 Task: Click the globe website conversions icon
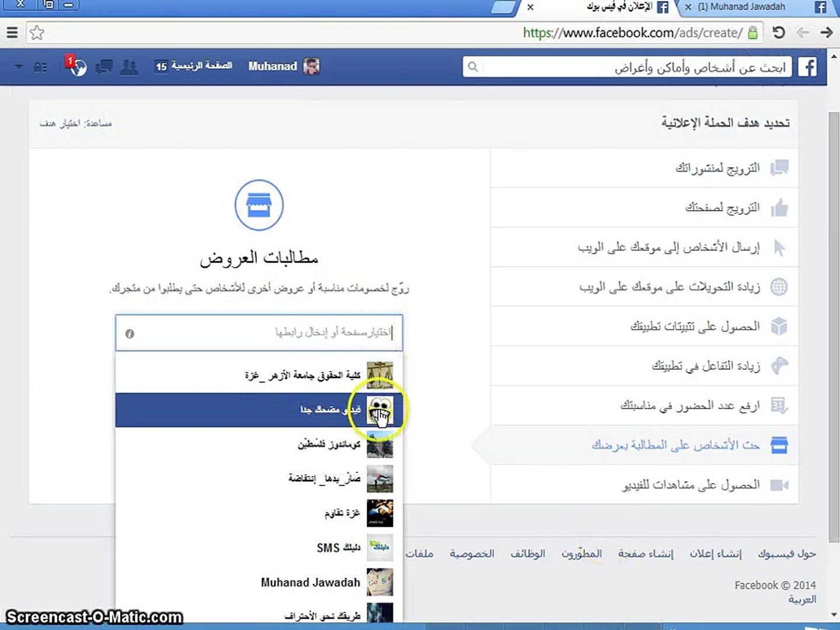point(779,287)
